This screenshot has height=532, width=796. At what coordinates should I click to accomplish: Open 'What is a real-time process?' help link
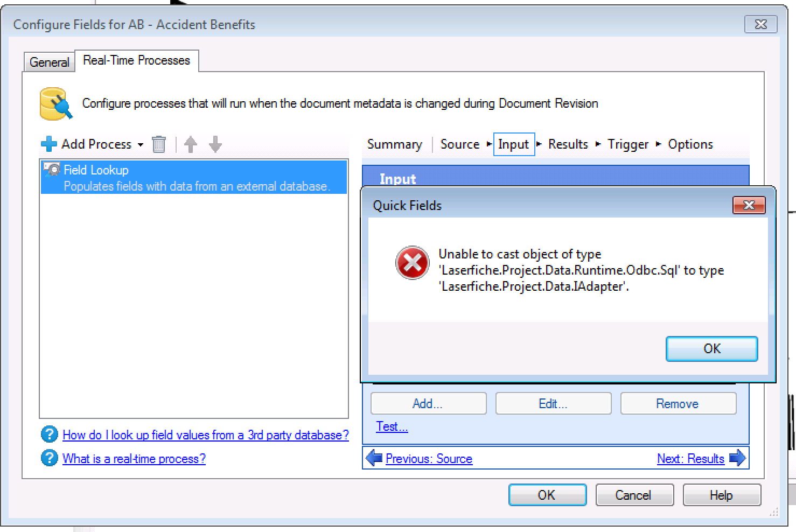[134, 458]
